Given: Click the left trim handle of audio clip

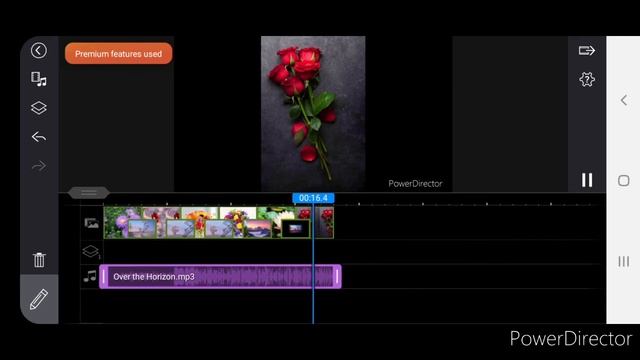Looking at the screenshot, I should coord(104,277).
